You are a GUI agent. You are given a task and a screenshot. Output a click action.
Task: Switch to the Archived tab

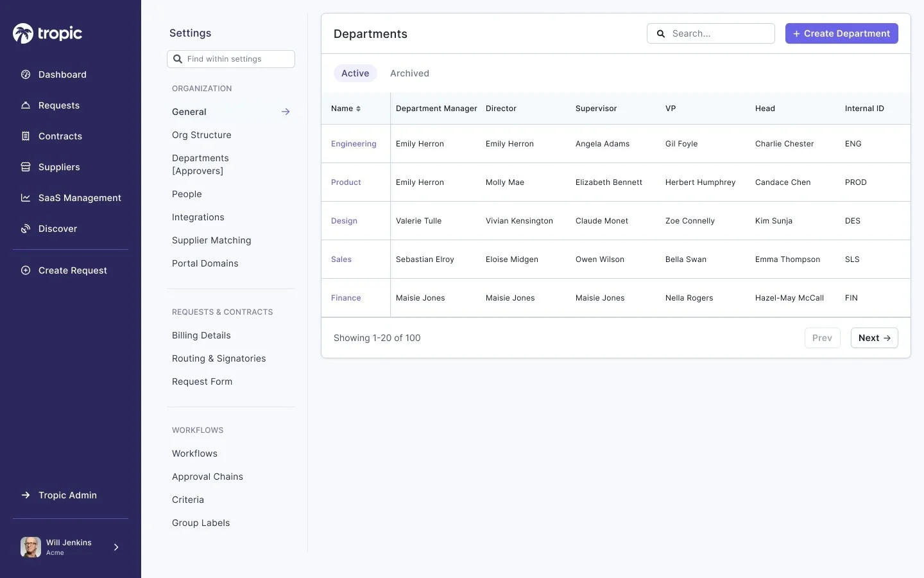409,73
